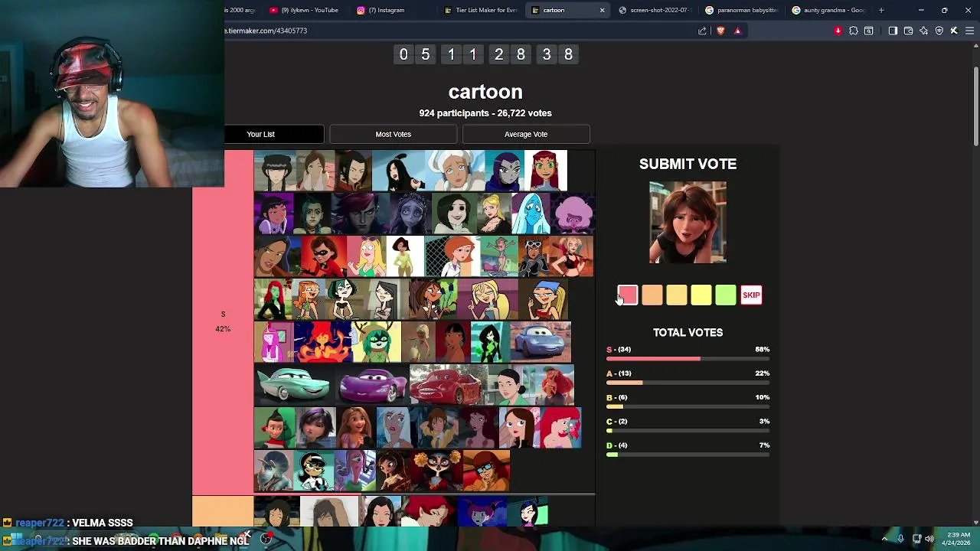Image resolution: width=980 pixels, height=551 pixels.
Task: Open the browser main menu hamburger icon
Action: [969, 31]
